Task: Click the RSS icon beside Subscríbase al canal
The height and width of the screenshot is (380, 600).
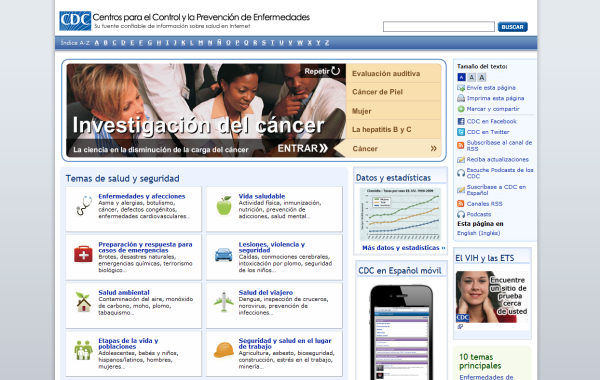Action: 461,145
